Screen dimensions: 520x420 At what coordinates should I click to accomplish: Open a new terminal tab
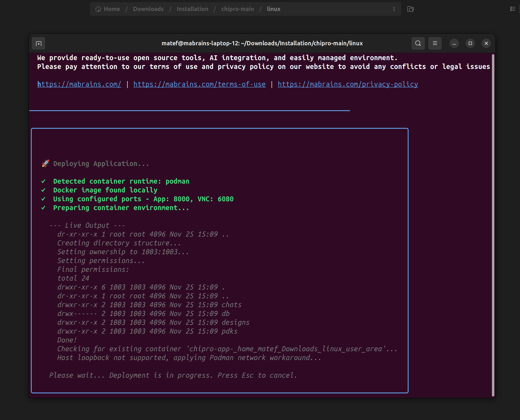pos(39,44)
